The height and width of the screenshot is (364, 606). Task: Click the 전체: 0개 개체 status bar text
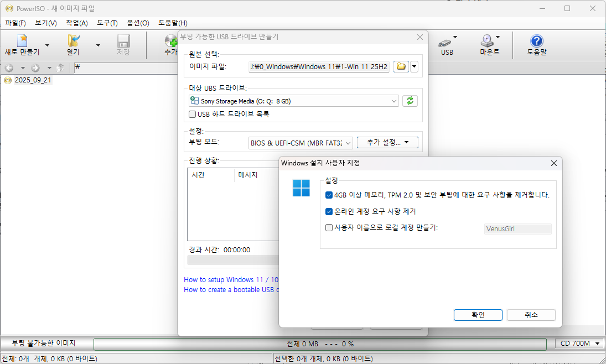49,358
